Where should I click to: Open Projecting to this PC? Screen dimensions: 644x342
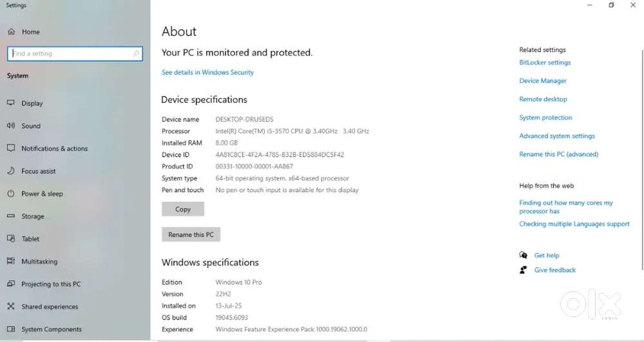pyautogui.click(x=51, y=284)
